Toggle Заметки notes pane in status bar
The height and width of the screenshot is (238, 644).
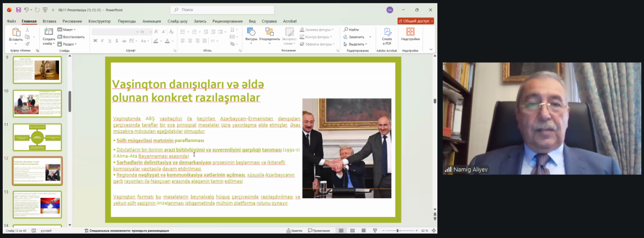pos(294,231)
